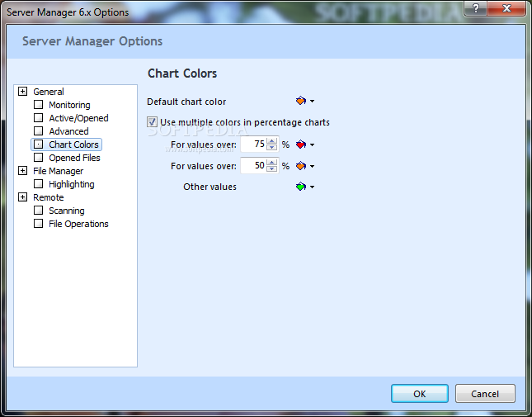Image resolution: width=532 pixels, height=417 pixels.
Task: Click the Chart Colors heading
Action: click(182, 73)
